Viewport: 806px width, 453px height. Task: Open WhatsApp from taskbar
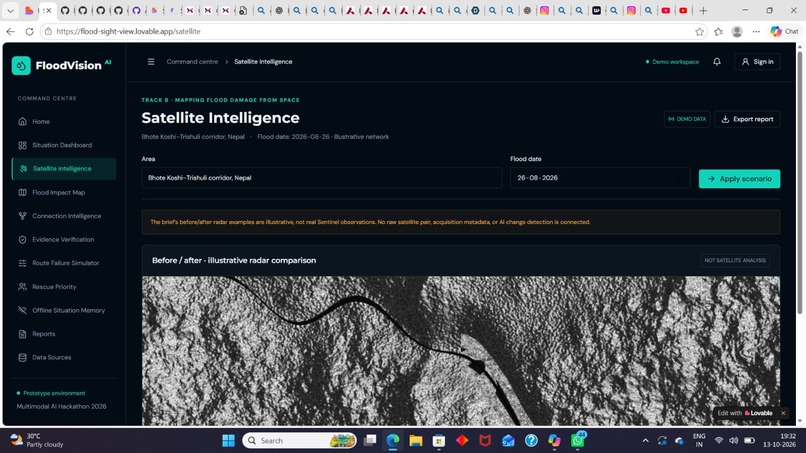coord(577,441)
